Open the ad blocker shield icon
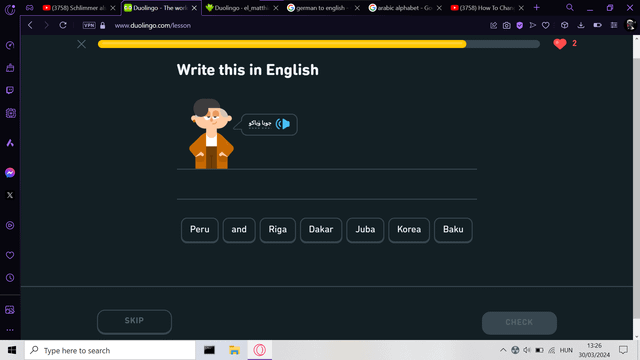The image size is (640, 360). [x=520, y=25]
